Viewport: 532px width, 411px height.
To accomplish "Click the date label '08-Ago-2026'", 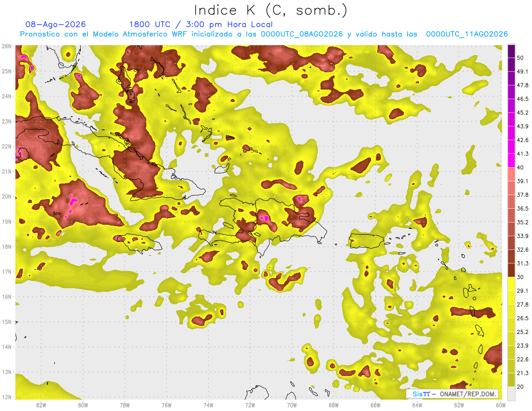I will 55,24.
